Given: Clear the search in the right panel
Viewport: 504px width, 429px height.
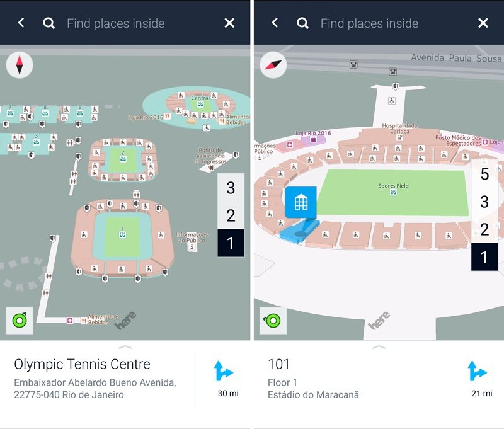Looking at the screenshot, I should [483, 23].
